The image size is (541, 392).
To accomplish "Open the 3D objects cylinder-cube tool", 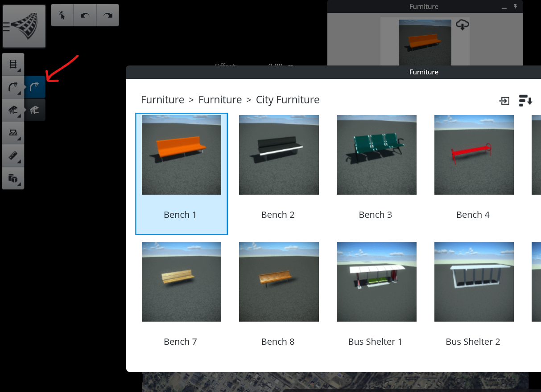I will (x=13, y=178).
